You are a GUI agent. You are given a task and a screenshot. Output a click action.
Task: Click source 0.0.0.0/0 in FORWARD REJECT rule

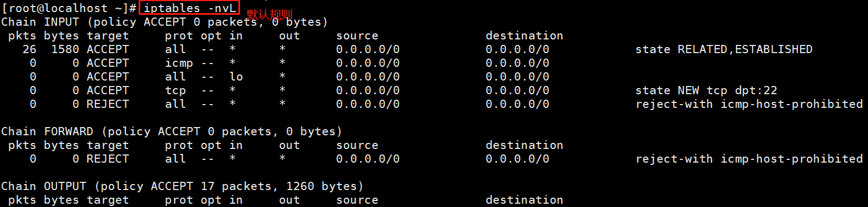368,159
